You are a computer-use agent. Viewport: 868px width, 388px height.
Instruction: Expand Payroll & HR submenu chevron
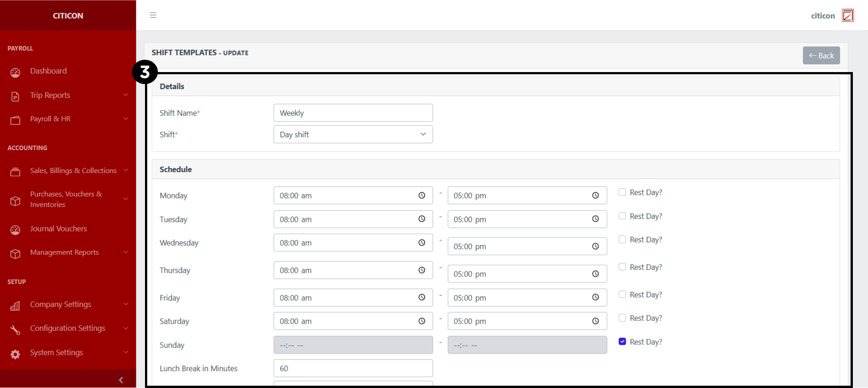pyautogui.click(x=126, y=118)
